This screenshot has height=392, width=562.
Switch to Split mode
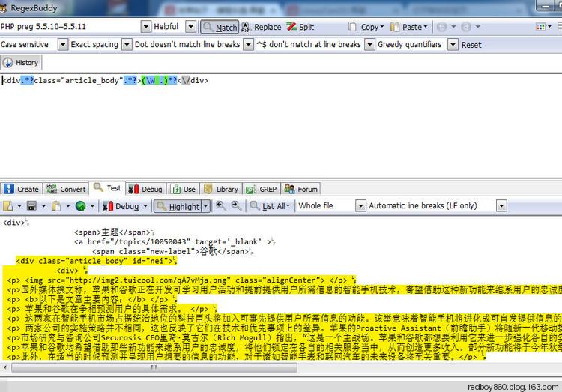coord(300,27)
